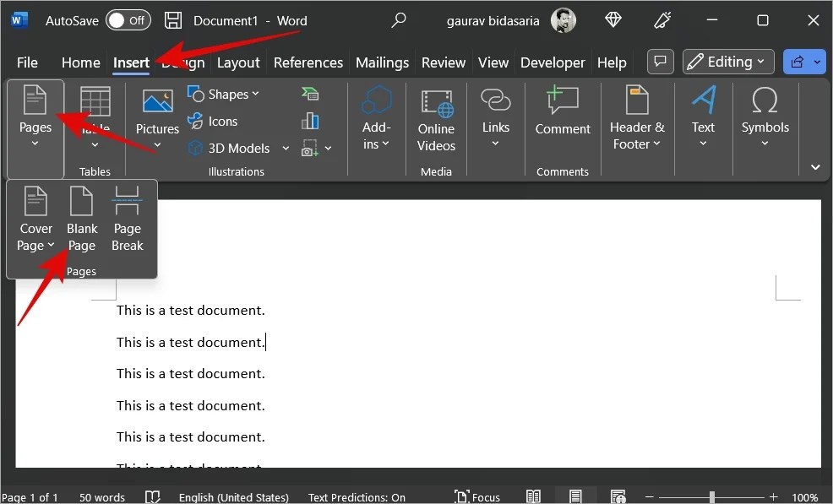Switch to the References ribbon tab
The width and height of the screenshot is (833, 504).
(x=308, y=62)
